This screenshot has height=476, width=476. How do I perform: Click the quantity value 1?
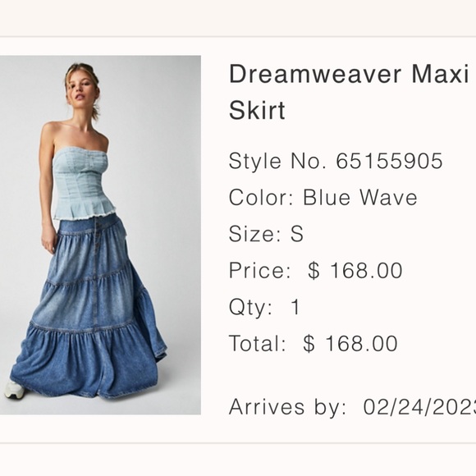pyautogui.click(x=295, y=307)
